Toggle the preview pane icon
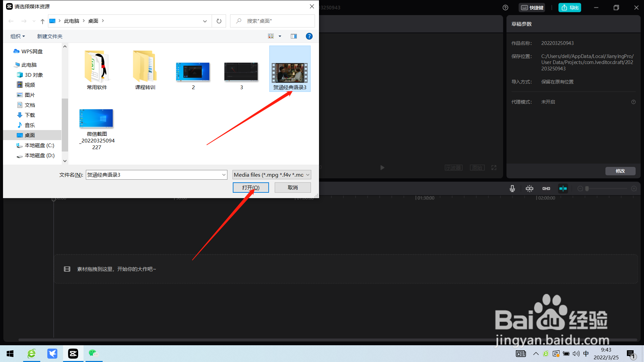644x362 pixels. [293, 36]
